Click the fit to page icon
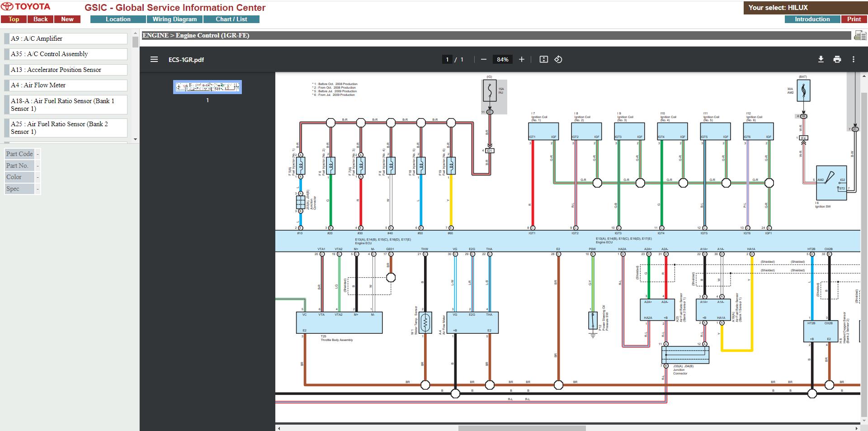The image size is (868, 431). (x=543, y=59)
